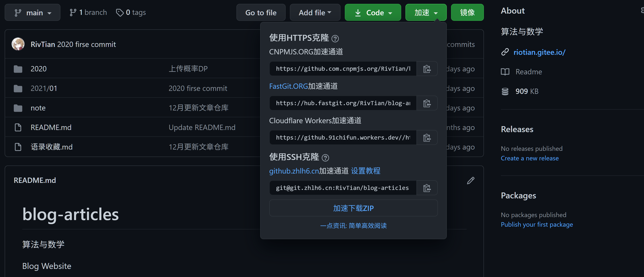The image size is (644, 277).
Task: Copy the CNPMJS.ORG clone URL
Action: click(427, 69)
